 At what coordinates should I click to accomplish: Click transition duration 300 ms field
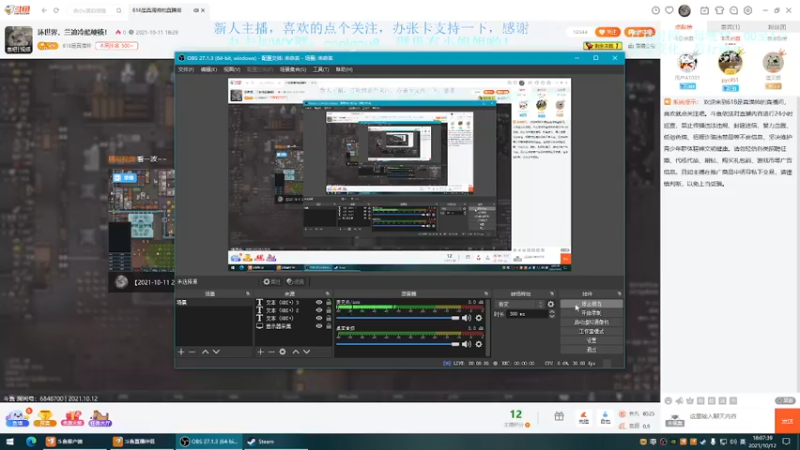click(526, 314)
